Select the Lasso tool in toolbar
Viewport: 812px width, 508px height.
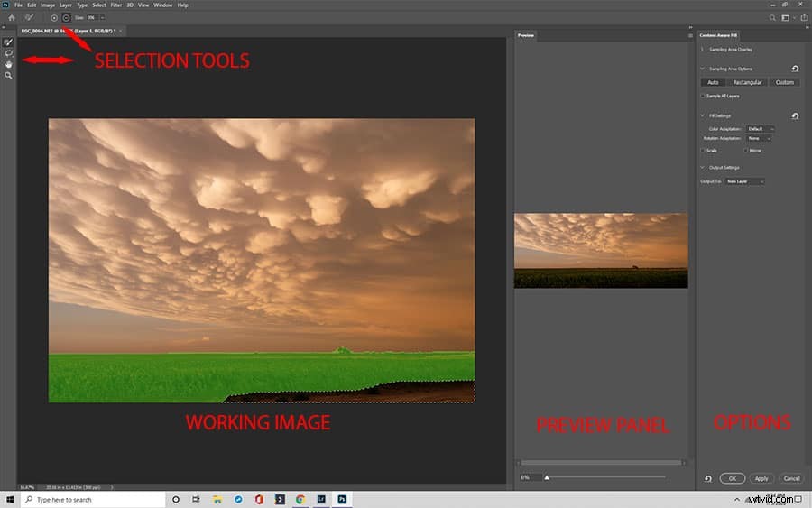[x=8, y=53]
